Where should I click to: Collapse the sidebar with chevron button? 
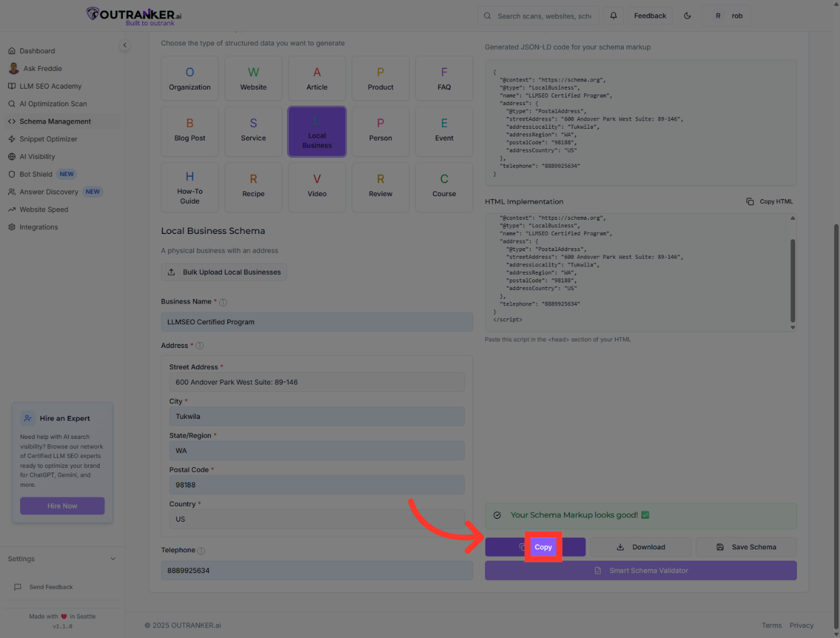point(125,45)
